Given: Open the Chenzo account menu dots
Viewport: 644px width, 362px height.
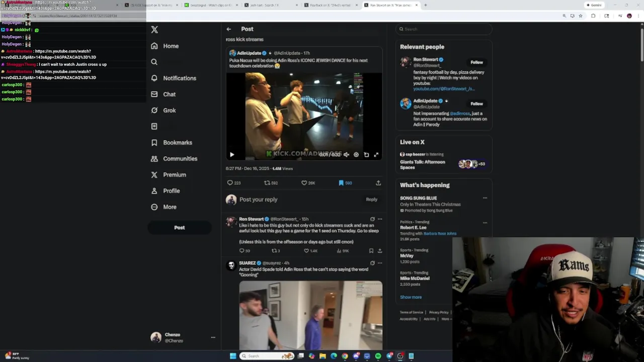Looking at the screenshot, I should point(213,337).
